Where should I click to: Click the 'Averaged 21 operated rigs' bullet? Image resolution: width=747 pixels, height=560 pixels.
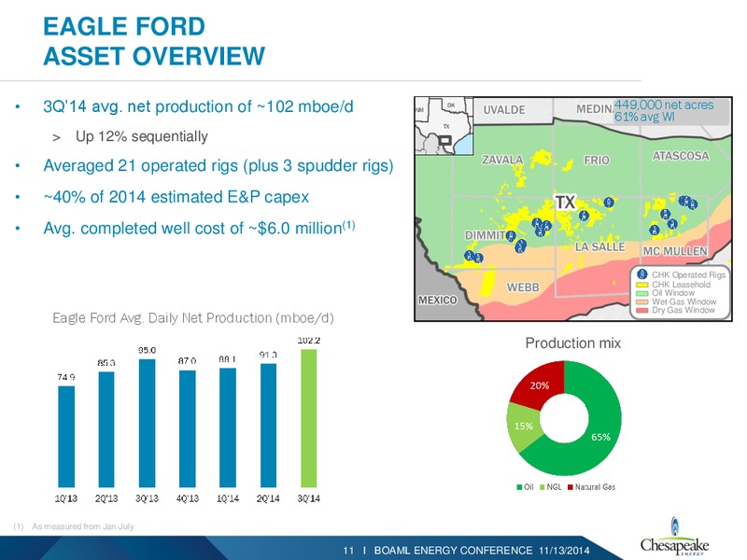[218, 166]
